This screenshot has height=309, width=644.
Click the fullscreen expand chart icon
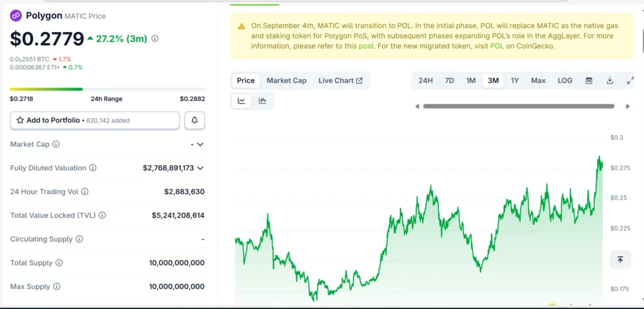click(x=630, y=80)
